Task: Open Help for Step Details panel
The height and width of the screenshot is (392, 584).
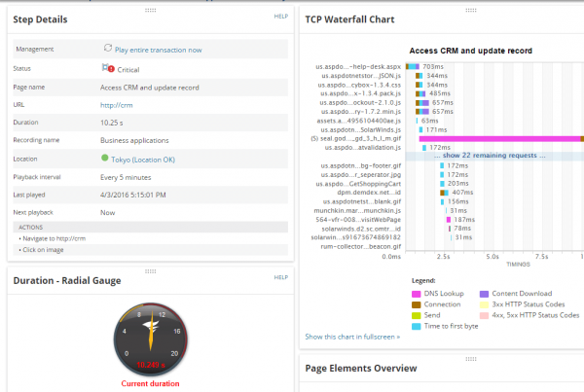Action: point(281,17)
